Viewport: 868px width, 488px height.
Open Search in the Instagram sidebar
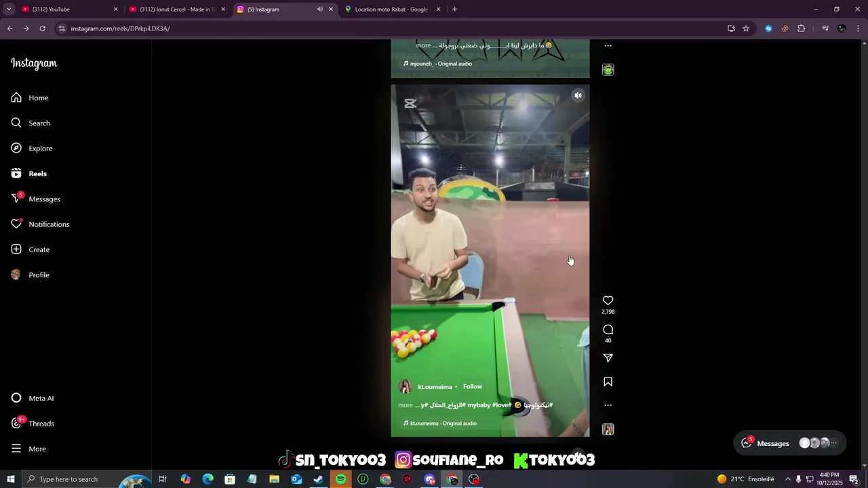(x=31, y=123)
